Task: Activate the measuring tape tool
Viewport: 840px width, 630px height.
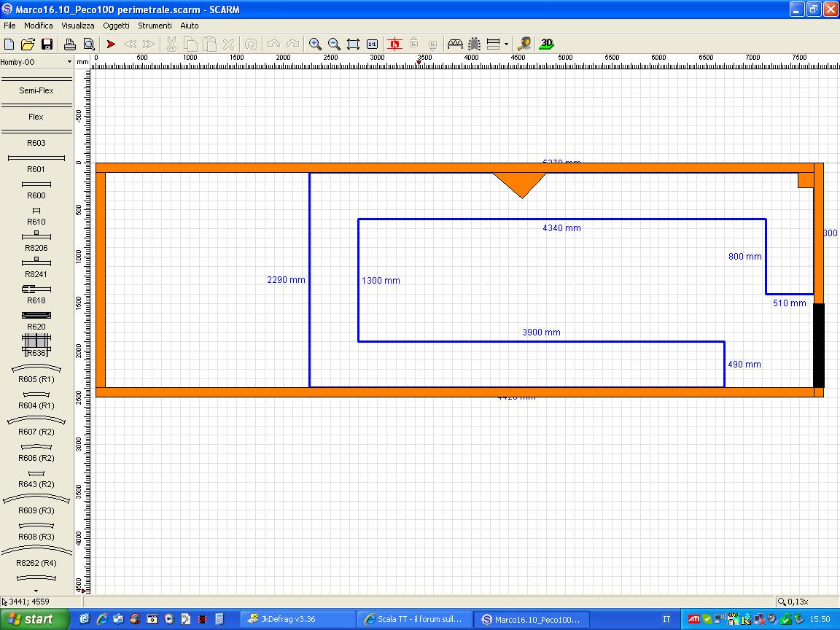Action: click(x=524, y=44)
